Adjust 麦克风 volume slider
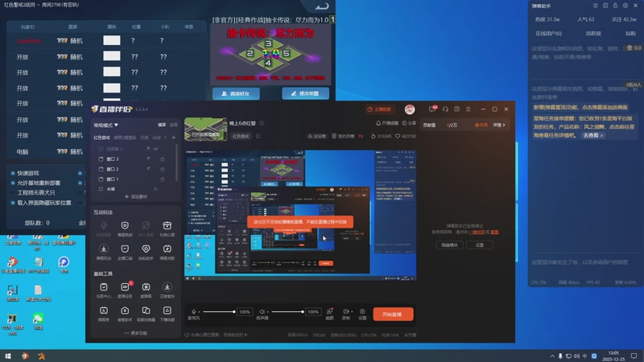 click(x=218, y=312)
